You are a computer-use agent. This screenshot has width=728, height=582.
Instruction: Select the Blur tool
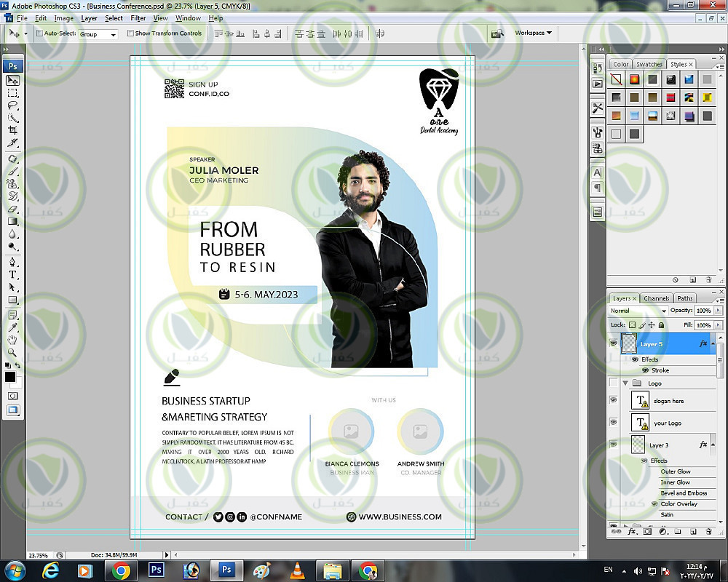click(x=12, y=234)
